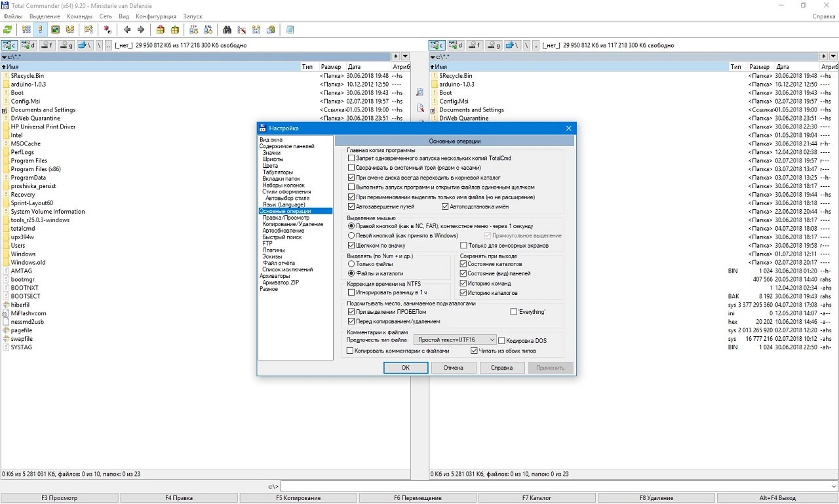This screenshot has width=839, height=504.
Task: Enable 'Сворачивать в системный трей' checkbox
Action: [351, 168]
